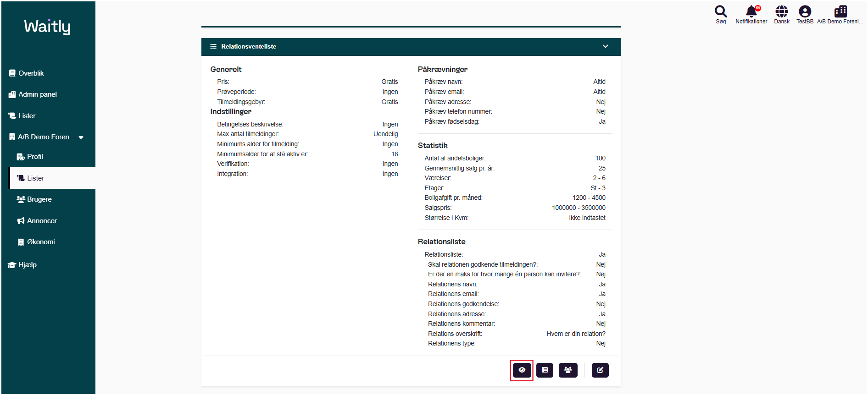Screen dimensions: 868x395
Task: Select the Relationsliste heading
Action: [441, 241]
